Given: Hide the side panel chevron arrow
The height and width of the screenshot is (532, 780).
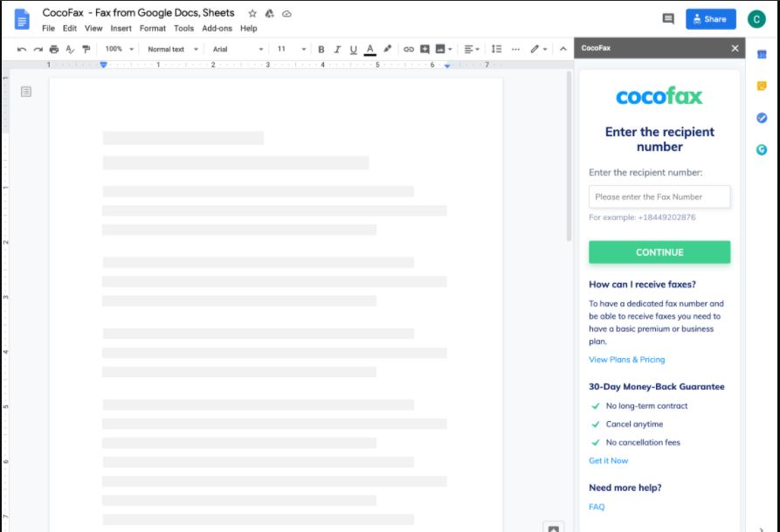Looking at the screenshot, I should [761, 529].
